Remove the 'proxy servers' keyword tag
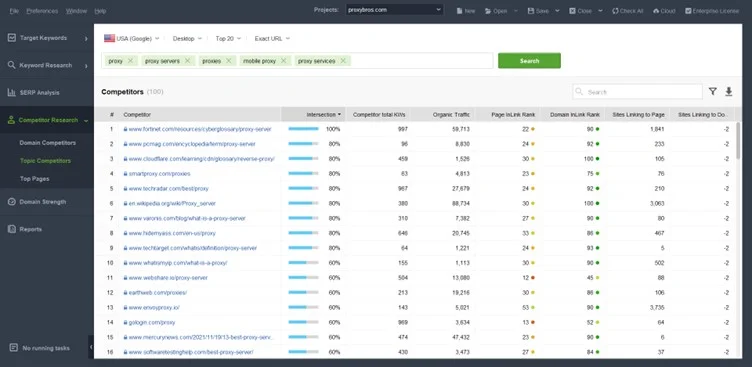The width and height of the screenshot is (752, 367). tap(188, 60)
